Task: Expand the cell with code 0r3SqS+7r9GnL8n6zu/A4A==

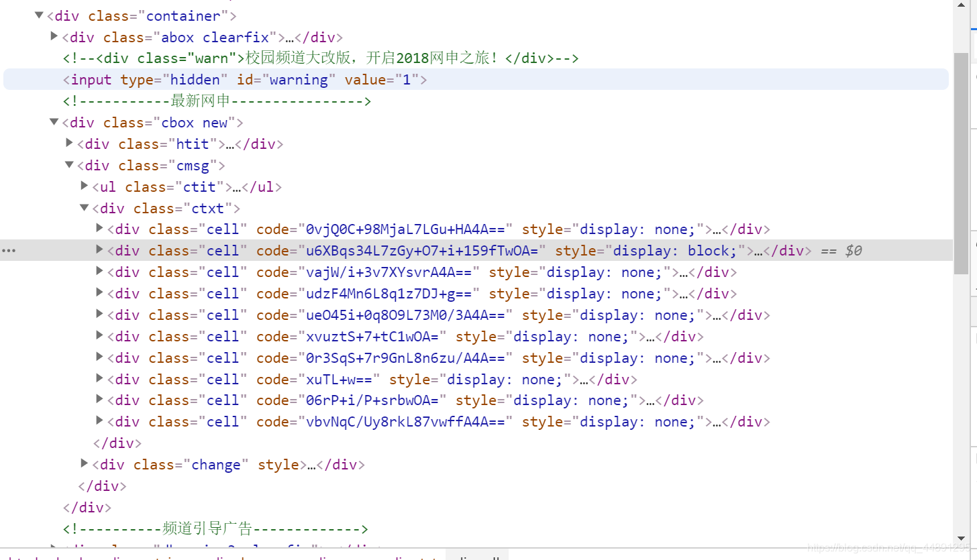Action: [x=100, y=357]
